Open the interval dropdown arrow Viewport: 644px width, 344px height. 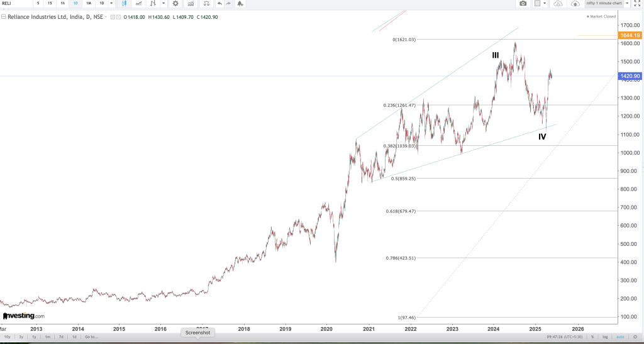(111, 3)
